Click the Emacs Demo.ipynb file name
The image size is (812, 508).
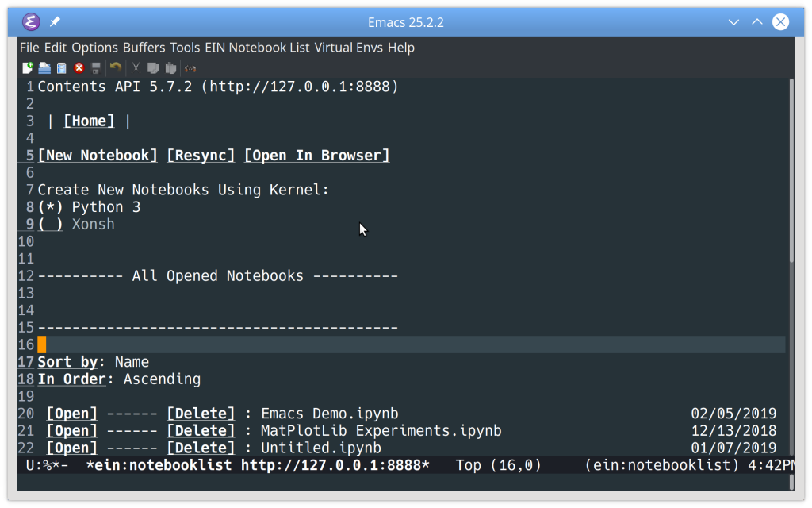pyautogui.click(x=329, y=413)
